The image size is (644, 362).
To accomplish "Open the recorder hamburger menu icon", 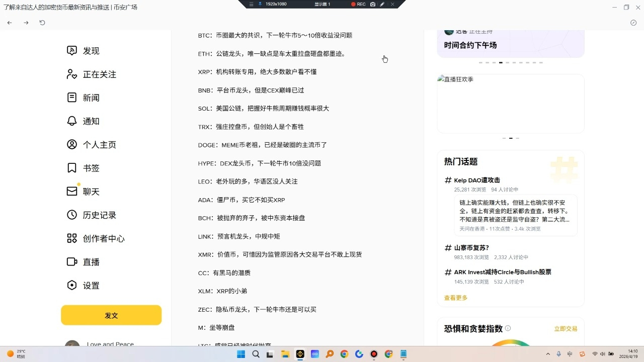I will click(x=252, y=4).
